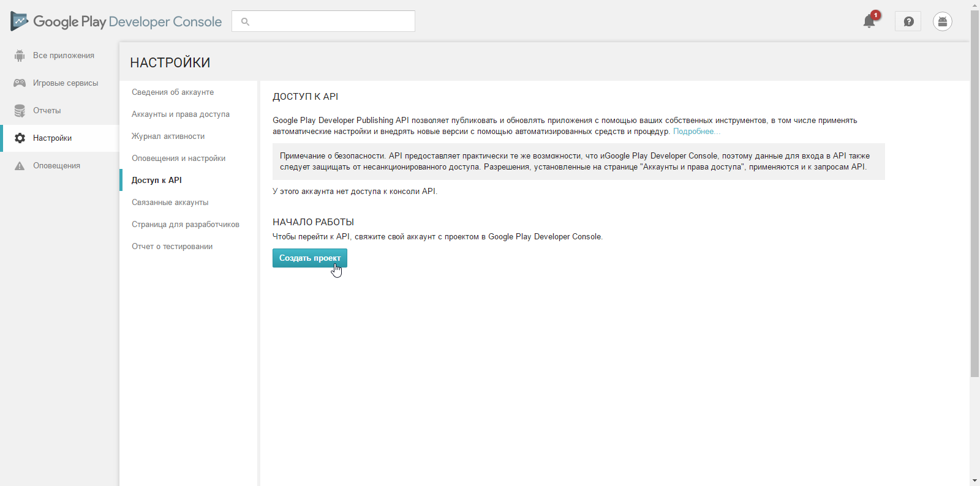The width and height of the screenshot is (980, 486).
Task: Click the gear icon for Настройки
Action: [x=20, y=138]
